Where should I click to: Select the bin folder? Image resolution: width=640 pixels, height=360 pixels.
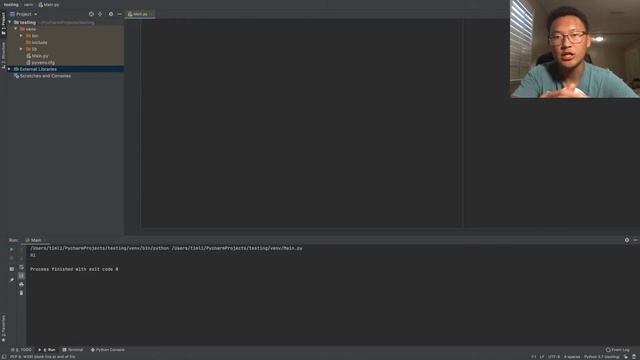coord(32,36)
